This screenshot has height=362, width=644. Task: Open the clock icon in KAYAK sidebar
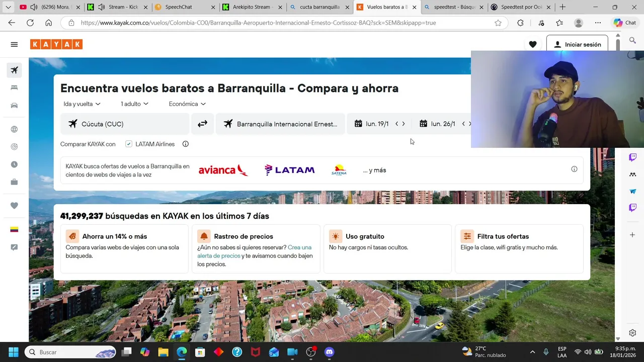[14, 164]
